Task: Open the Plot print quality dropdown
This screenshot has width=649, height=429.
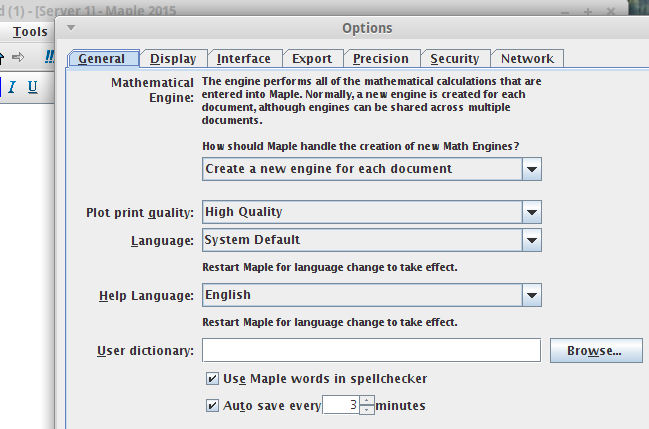Action: click(532, 212)
